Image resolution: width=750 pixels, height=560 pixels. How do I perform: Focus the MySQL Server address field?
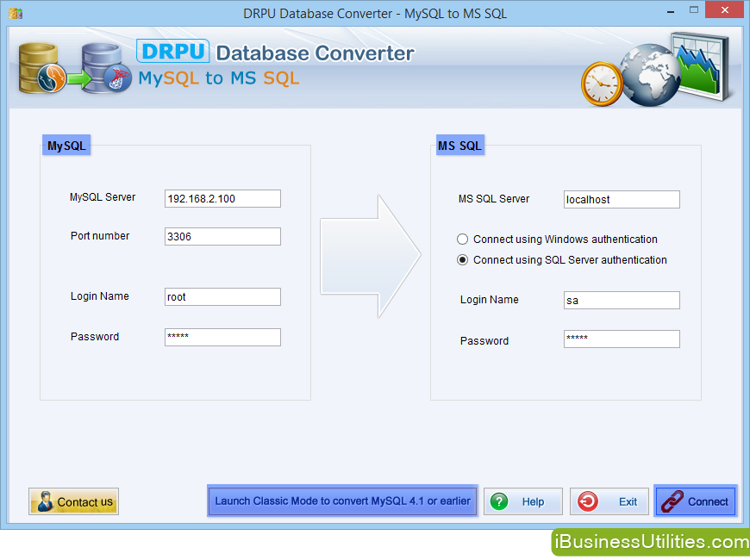pyautogui.click(x=222, y=198)
